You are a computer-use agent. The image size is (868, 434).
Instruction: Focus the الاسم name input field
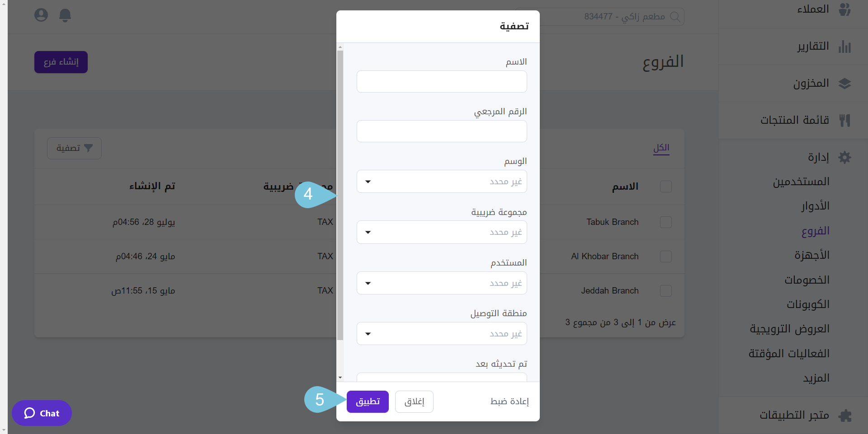click(442, 82)
